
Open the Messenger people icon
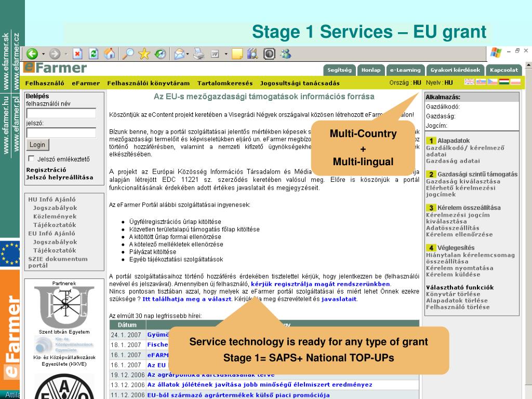(x=286, y=54)
